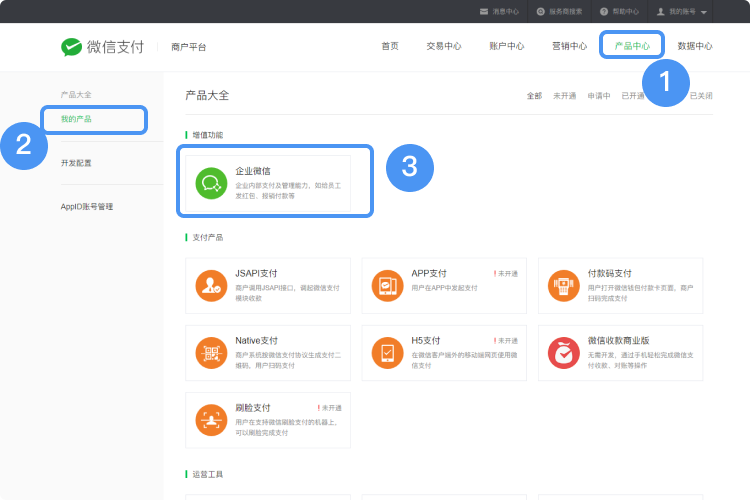This screenshot has height=500, width=750.
Task: Click 未开通 status on H5支付 card
Action: pos(506,341)
